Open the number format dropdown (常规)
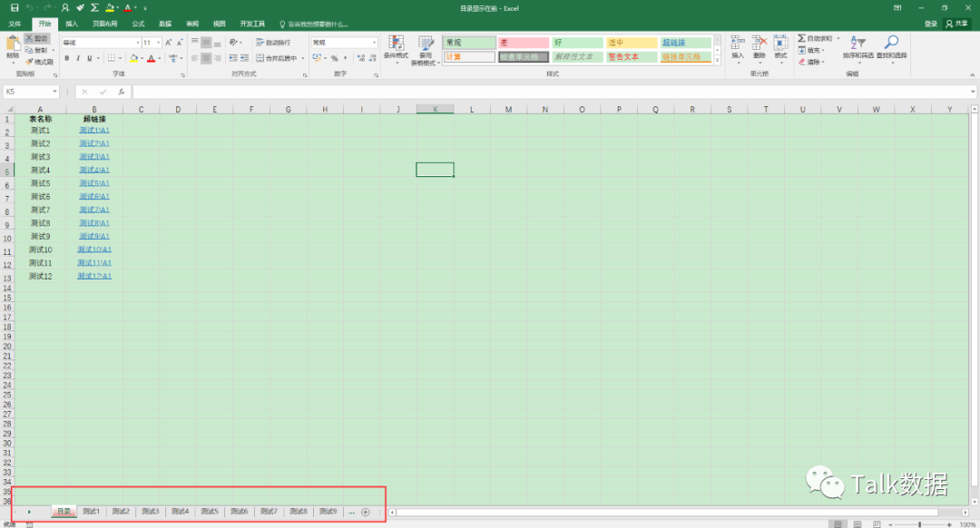 pyautogui.click(x=375, y=43)
